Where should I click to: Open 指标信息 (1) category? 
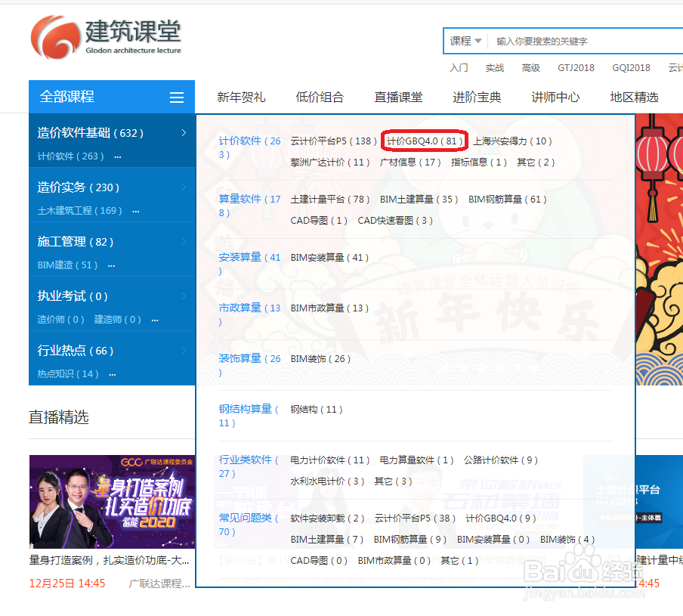(x=479, y=163)
